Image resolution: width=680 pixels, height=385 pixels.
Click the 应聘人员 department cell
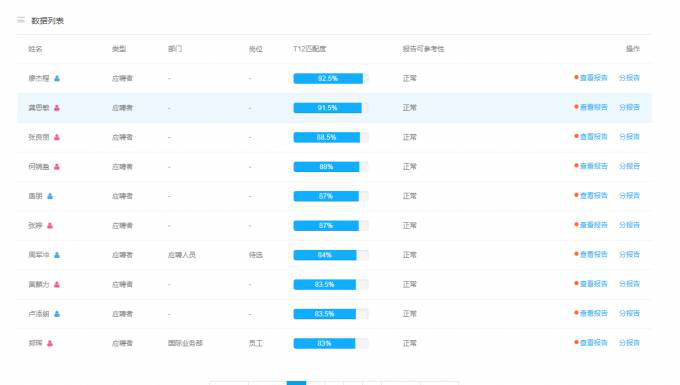point(182,255)
